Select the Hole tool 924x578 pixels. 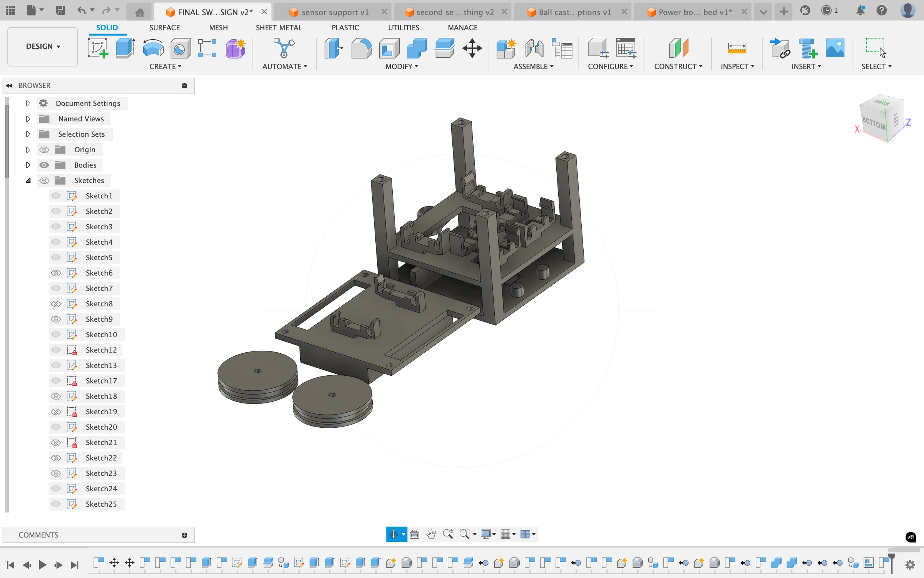point(181,48)
